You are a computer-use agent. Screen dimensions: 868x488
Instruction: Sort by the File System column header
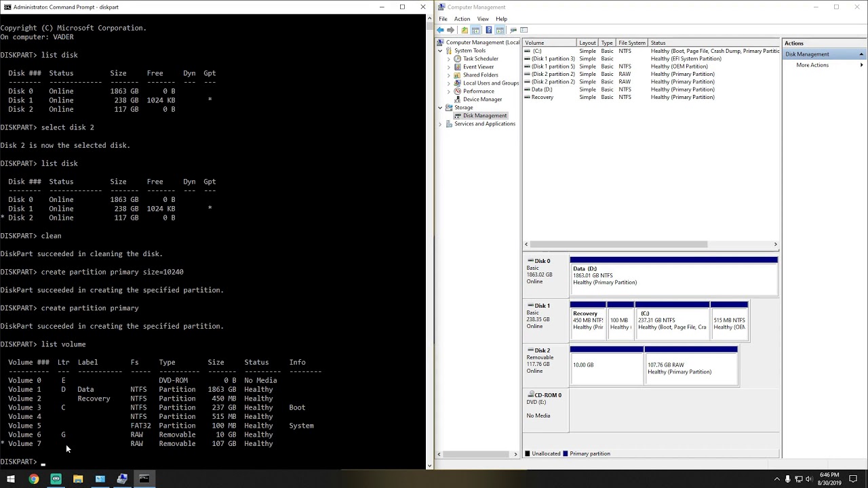[632, 43]
